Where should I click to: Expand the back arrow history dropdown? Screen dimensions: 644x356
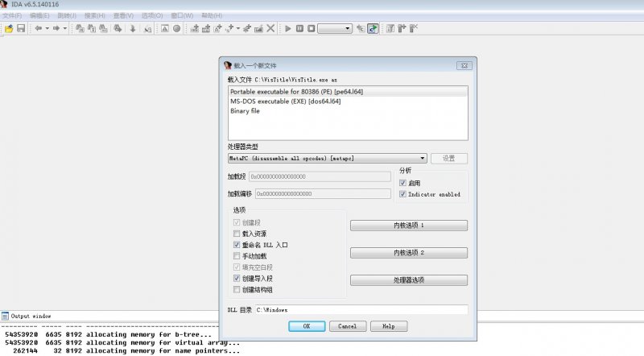point(47,28)
